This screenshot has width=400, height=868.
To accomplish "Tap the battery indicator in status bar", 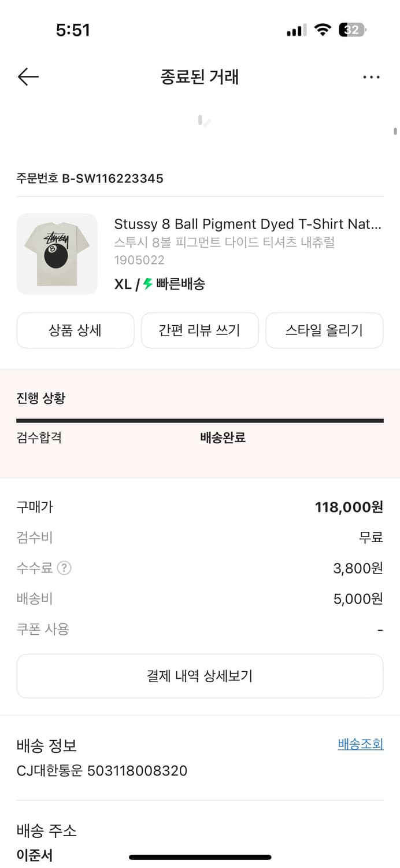I will [x=352, y=30].
